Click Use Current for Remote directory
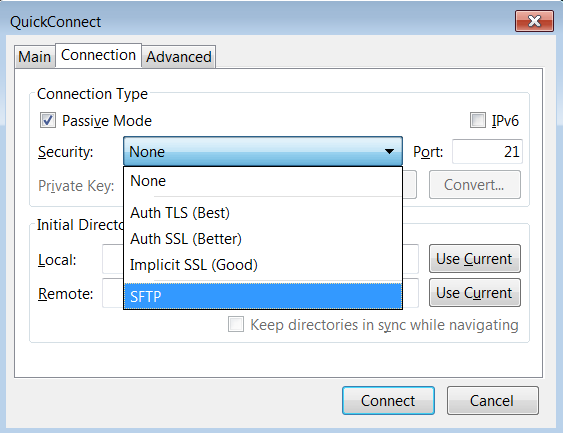This screenshot has height=433, width=563. [x=475, y=293]
